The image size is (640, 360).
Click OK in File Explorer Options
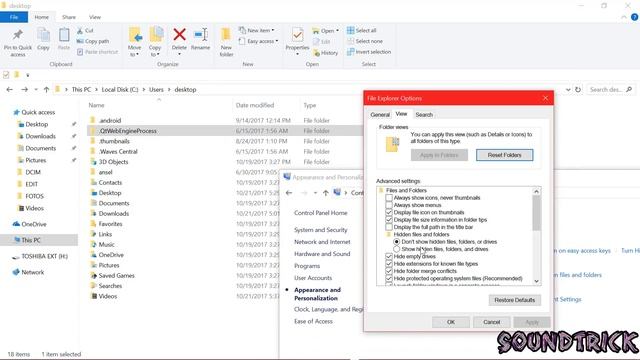tap(451, 322)
